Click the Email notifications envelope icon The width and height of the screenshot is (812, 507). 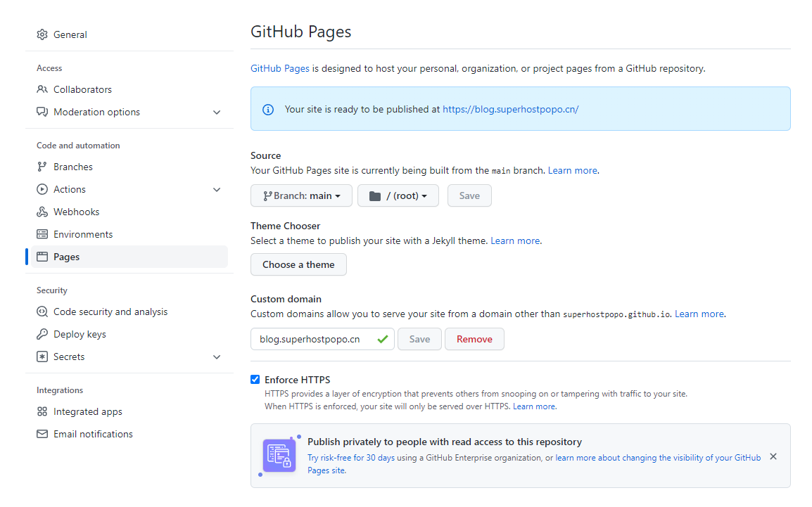tap(42, 434)
